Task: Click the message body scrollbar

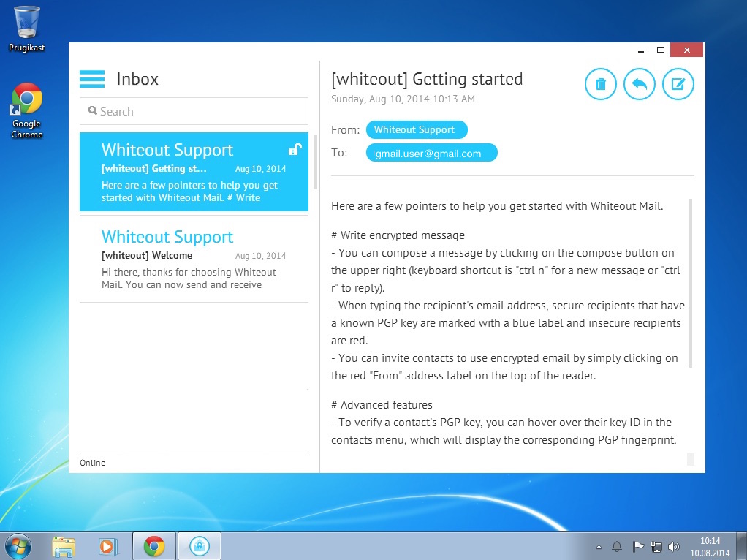Action: click(691, 284)
